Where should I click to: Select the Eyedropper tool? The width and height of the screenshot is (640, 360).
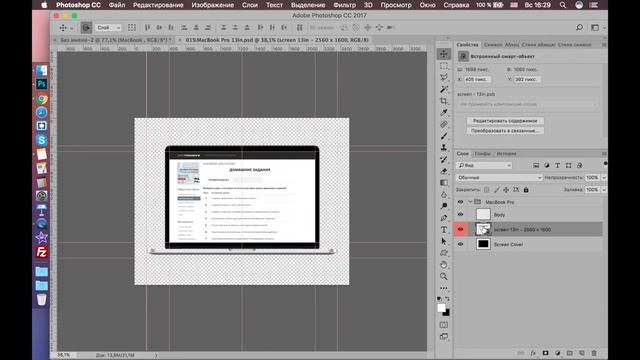(444, 113)
